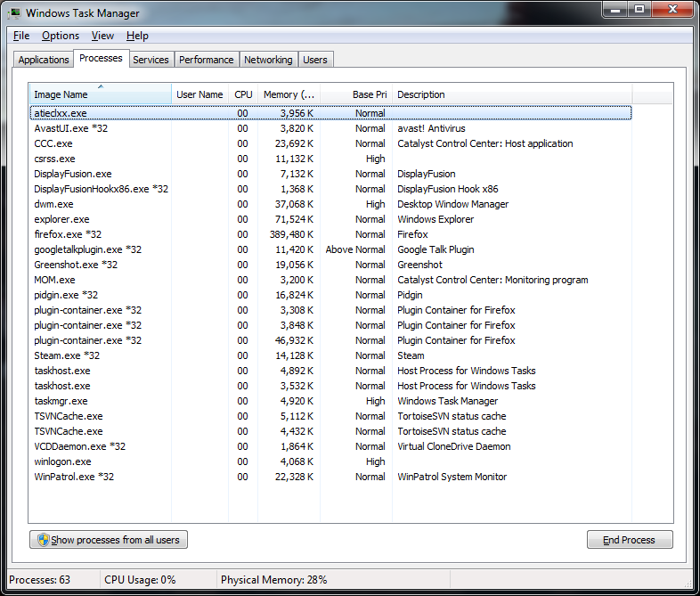Viewport: 700px width, 596px height.
Task: Select taskhost.exe using 4,892 K
Action: click(x=330, y=371)
